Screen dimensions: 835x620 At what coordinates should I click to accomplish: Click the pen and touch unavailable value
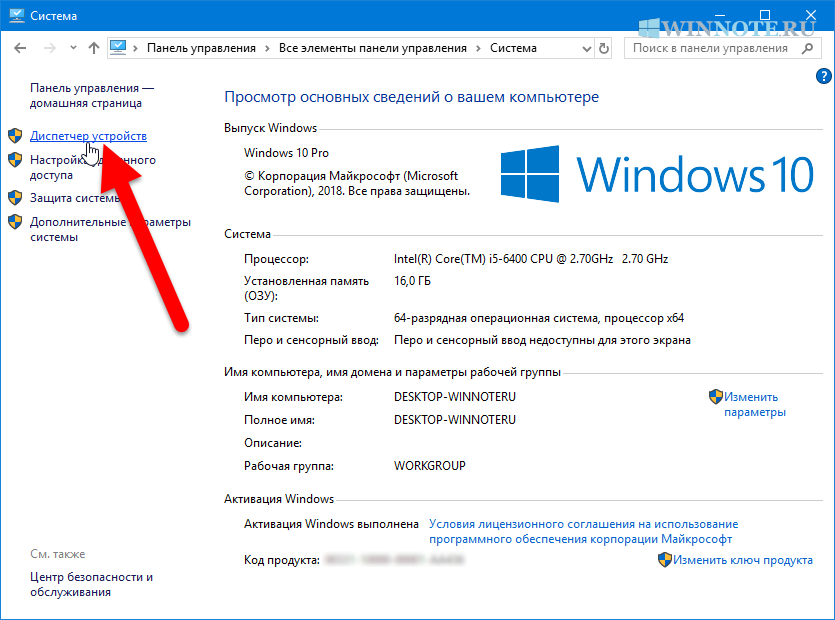542,340
